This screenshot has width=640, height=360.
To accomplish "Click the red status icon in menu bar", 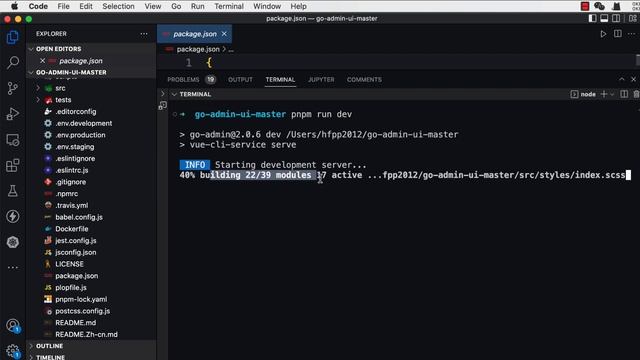I will (x=585, y=6).
